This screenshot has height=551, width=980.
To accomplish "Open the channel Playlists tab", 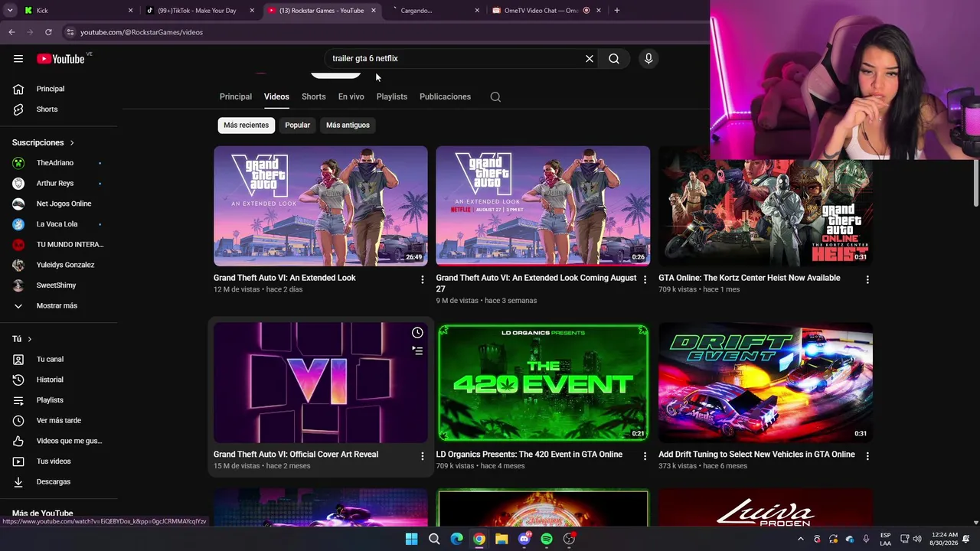I will click(x=392, y=97).
